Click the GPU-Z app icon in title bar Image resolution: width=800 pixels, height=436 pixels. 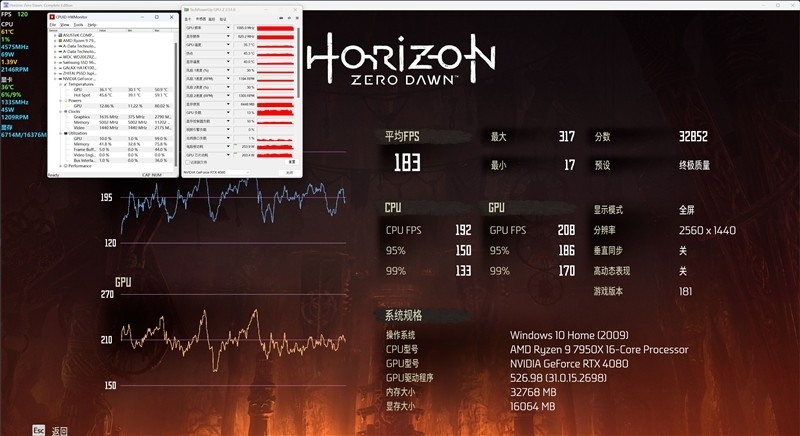point(186,10)
